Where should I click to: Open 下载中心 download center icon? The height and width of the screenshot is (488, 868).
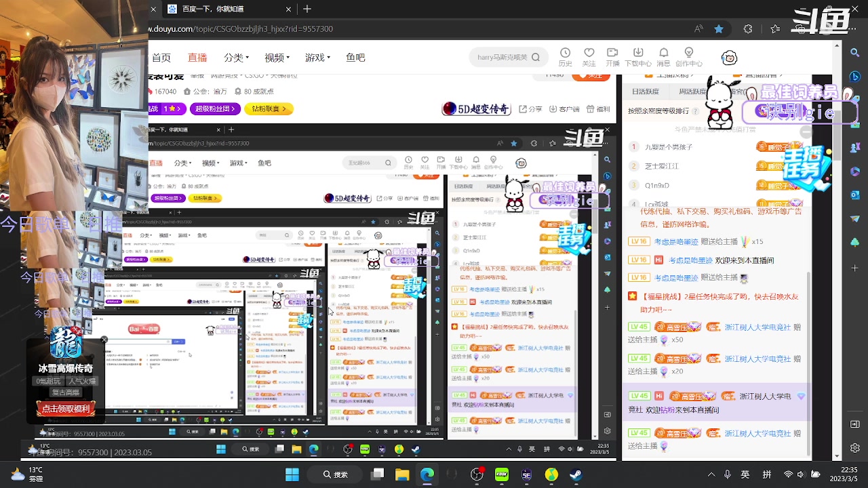point(638,57)
